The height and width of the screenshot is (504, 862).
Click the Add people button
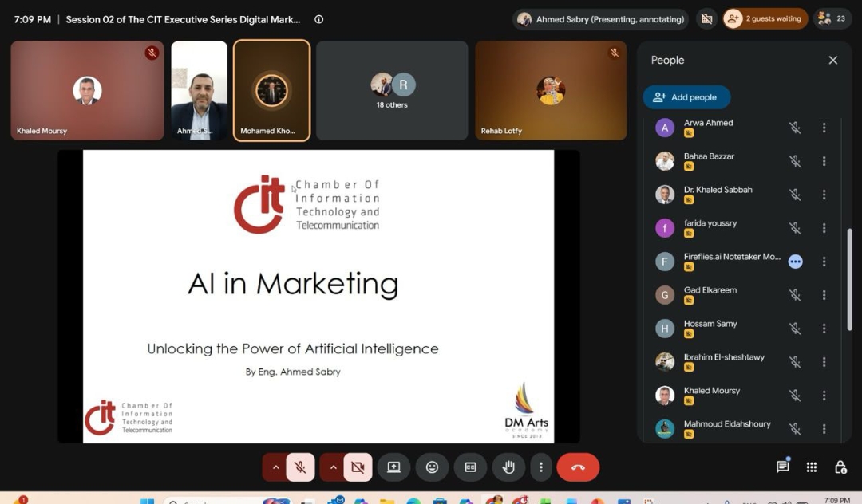(686, 97)
